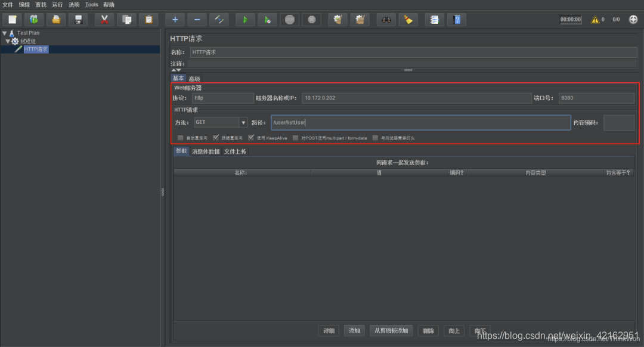Image resolution: width=644 pixels, height=347 pixels.
Task: Select the 消息体数据 tab
Action: click(x=206, y=151)
